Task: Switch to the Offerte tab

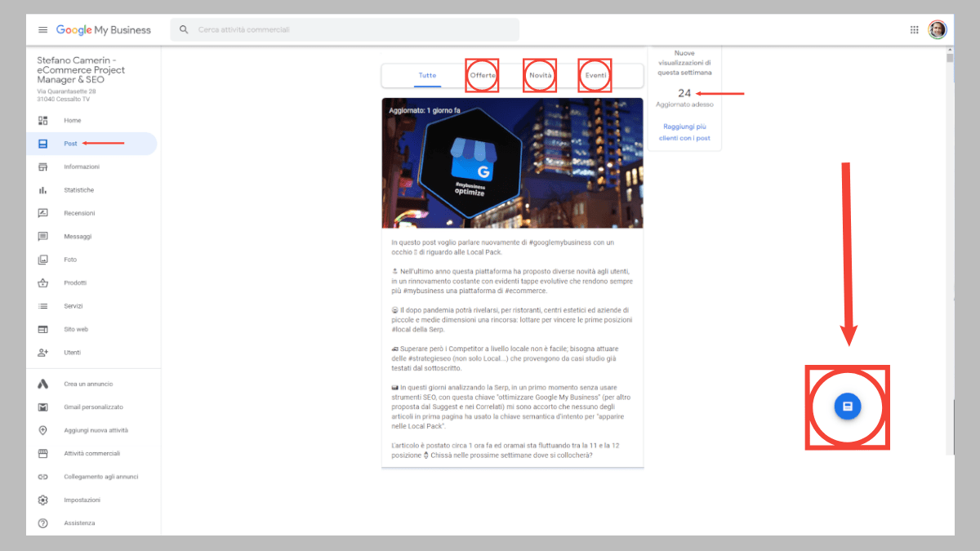Action: point(482,75)
